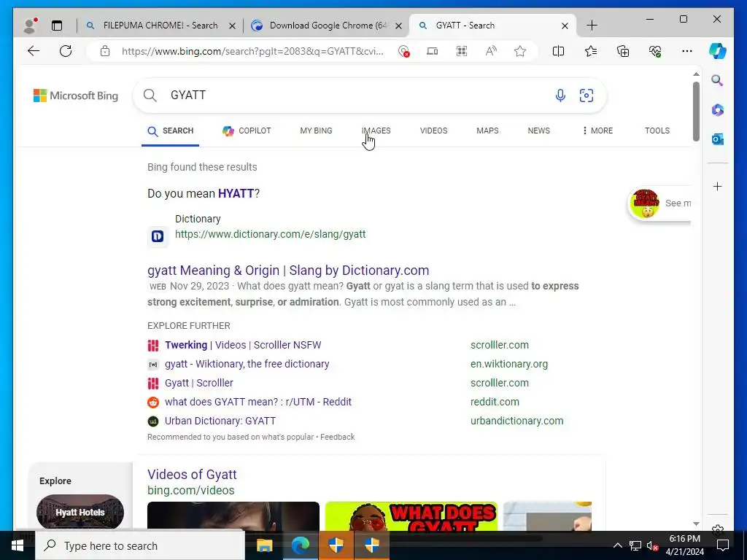Open the Windows Start menu
The height and width of the screenshot is (560, 747).
[x=18, y=545]
